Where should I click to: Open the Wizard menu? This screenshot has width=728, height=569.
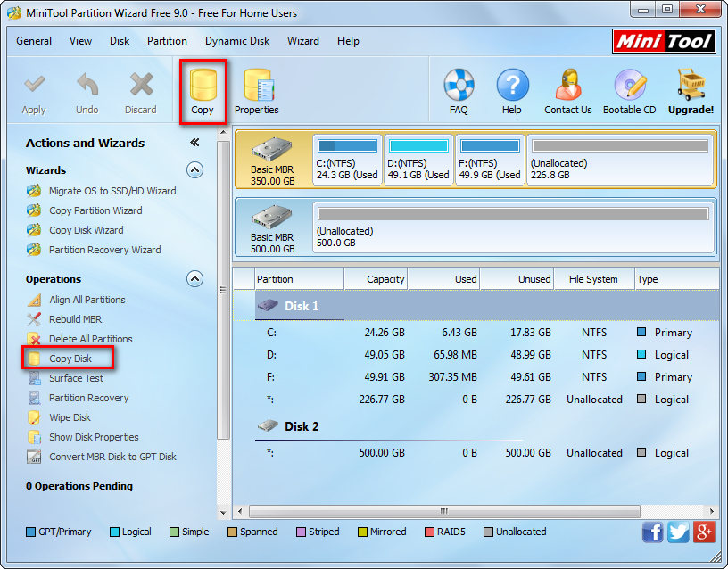click(303, 41)
